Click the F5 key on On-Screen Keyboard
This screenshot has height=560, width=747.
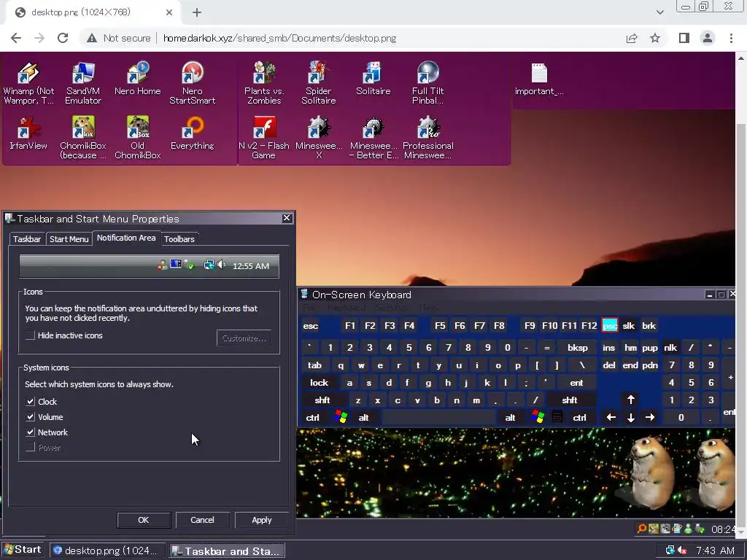pos(440,326)
